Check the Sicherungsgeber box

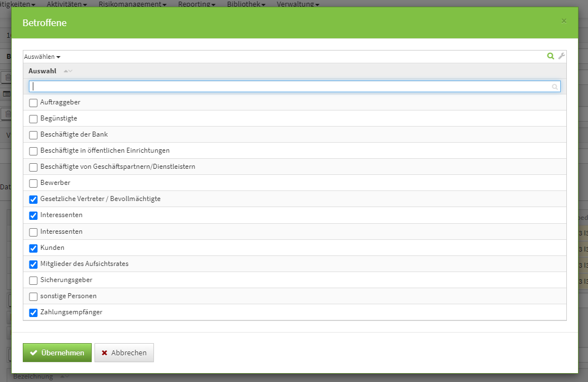point(33,280)
